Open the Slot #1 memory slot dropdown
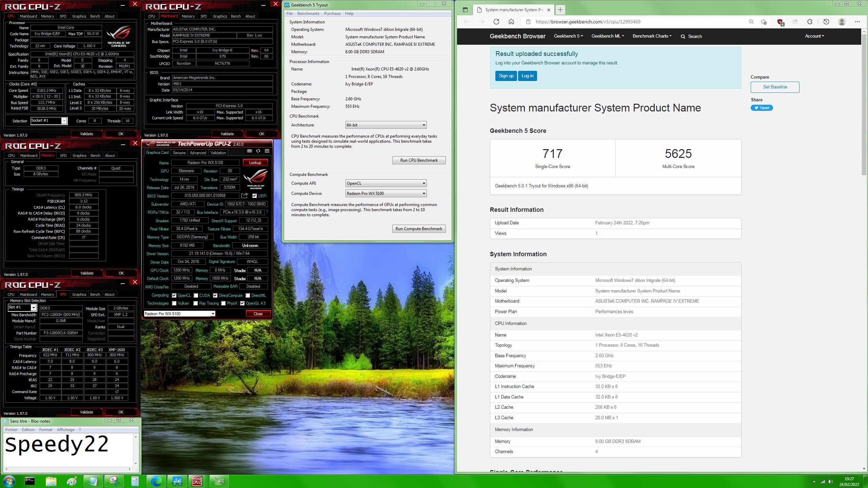868x488 pixels. (22, 307)
